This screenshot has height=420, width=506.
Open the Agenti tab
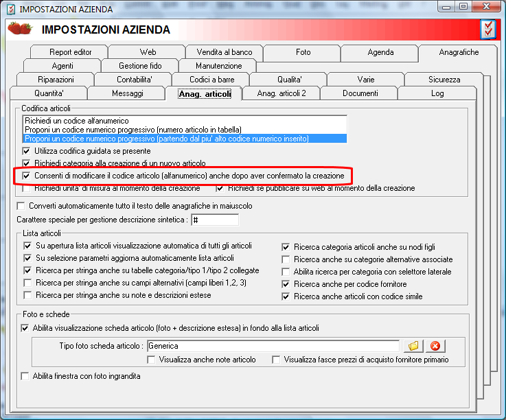[x=62, y=66]
